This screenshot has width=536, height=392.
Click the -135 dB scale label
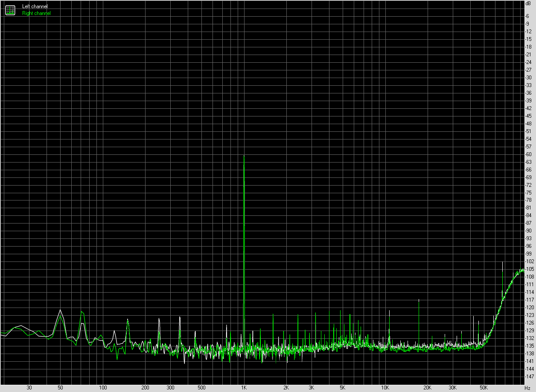[530, 346]
